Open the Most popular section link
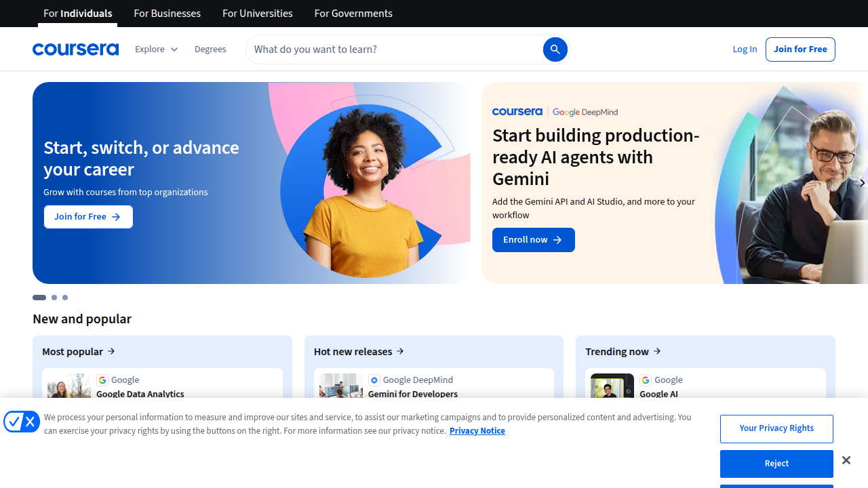Image resolution: width=868 pixels, height=488 pixels. (79, 351)
